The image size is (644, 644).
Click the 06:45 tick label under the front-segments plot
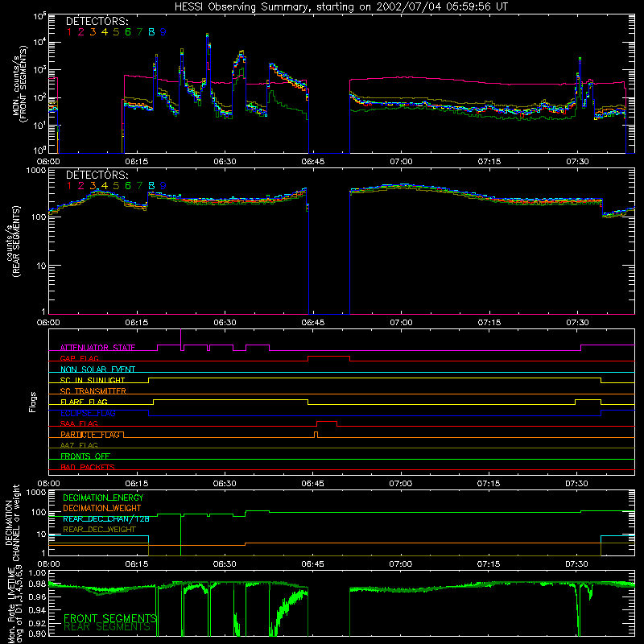click(x=313, y=162)
